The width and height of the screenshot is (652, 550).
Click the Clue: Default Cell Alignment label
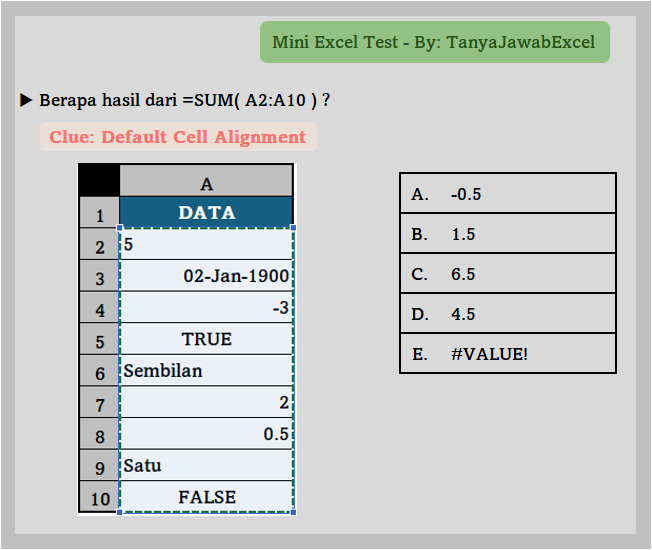[x=178, y=137]
